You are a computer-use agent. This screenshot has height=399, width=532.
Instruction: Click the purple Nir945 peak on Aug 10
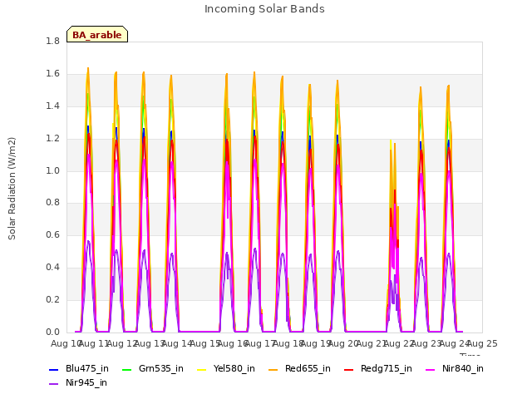click(89, 241)
